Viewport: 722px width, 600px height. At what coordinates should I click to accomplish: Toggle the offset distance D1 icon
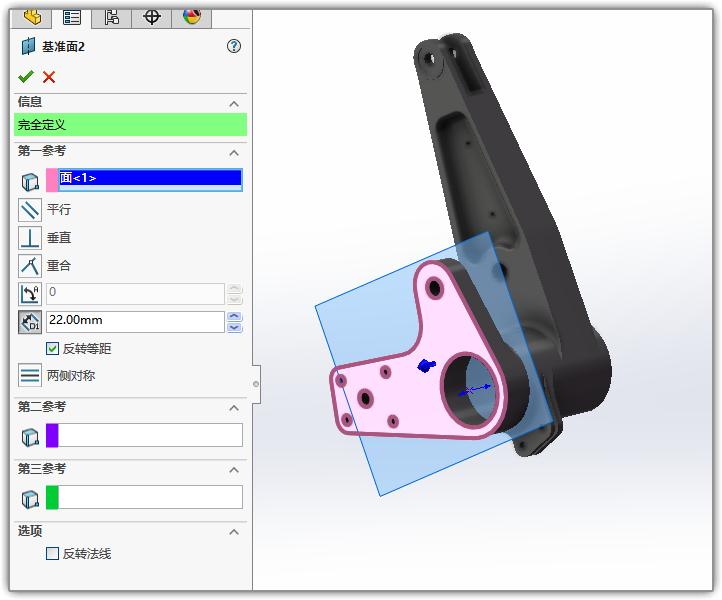coord(30,322)
